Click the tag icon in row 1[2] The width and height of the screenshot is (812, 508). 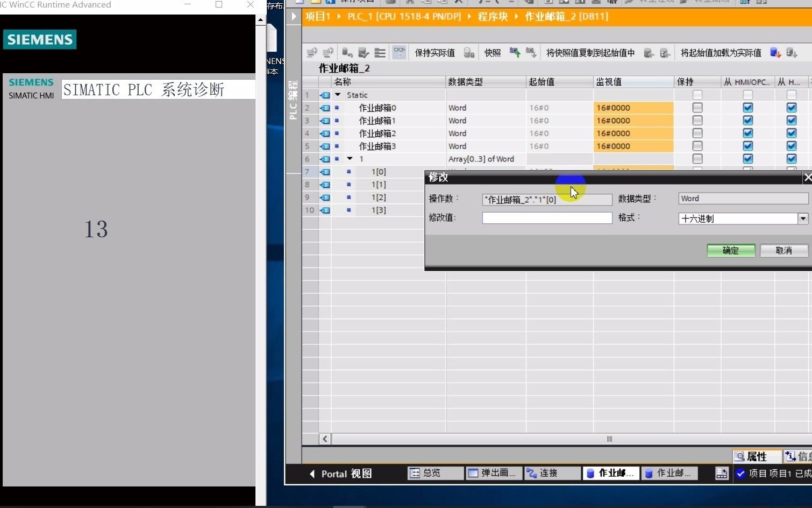pyautogui.click(x=325, y=197)
